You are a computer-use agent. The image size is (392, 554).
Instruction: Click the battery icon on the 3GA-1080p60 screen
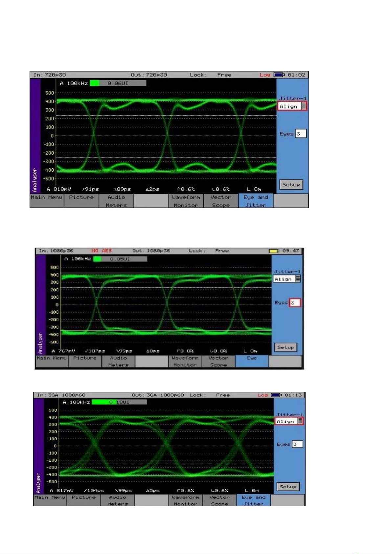(x=277, y=395)
